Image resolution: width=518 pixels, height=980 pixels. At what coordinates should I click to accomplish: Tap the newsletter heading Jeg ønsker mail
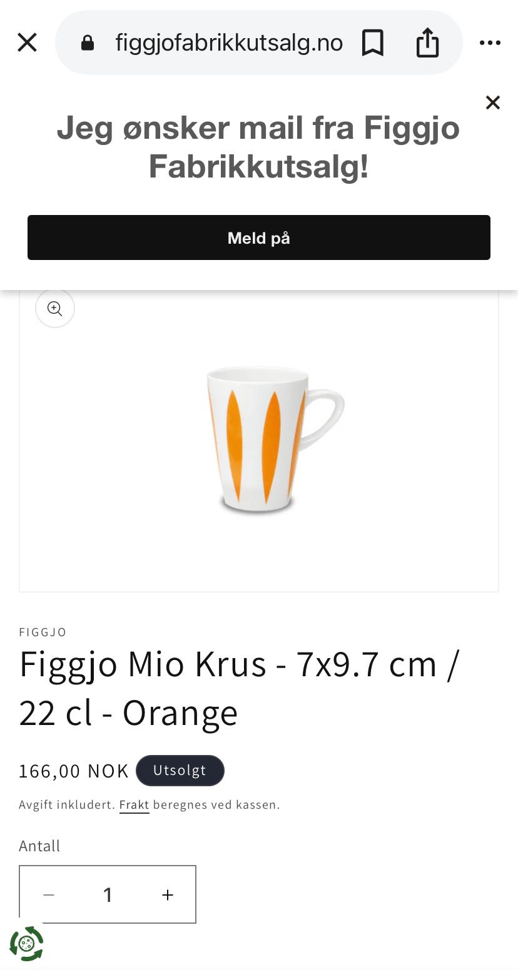coord(258,147)
